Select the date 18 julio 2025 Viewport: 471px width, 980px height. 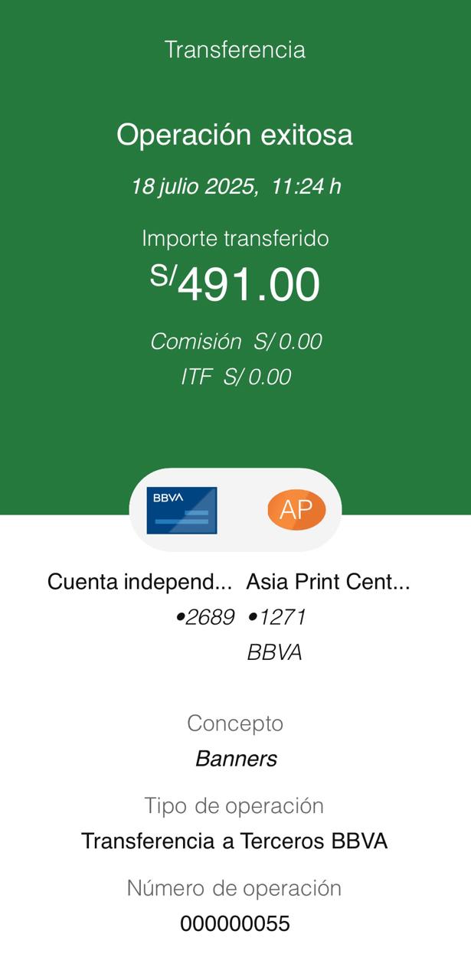coord(195,186)
